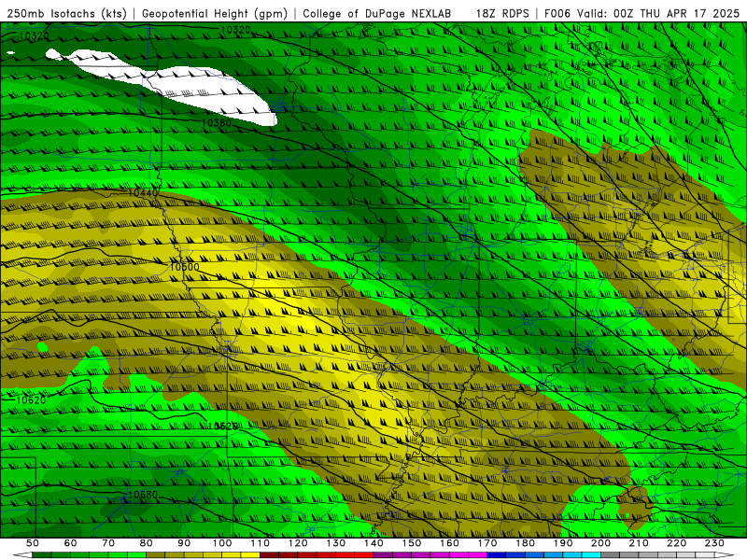
Task: Click the '200' color scale label
Action: [x=600, y=543]
